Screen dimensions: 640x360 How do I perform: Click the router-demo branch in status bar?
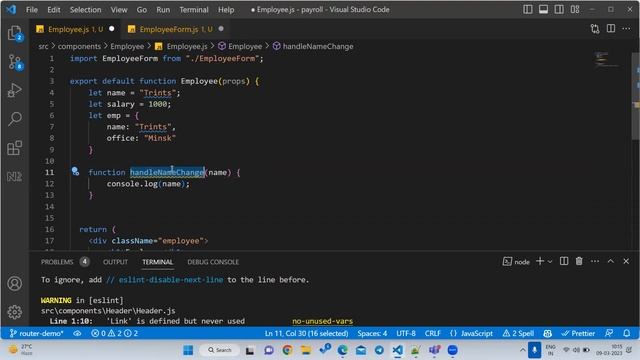pos(36,333)
